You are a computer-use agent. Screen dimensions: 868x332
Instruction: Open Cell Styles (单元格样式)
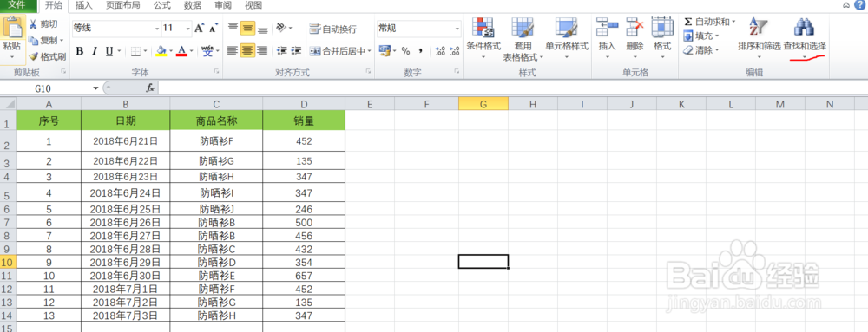[x=567, y=39]
